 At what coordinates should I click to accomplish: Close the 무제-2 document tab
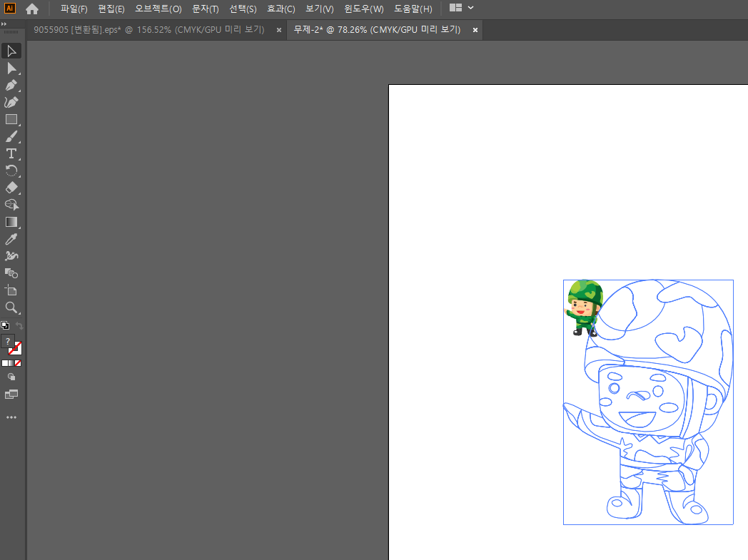[x=475, y=30]
